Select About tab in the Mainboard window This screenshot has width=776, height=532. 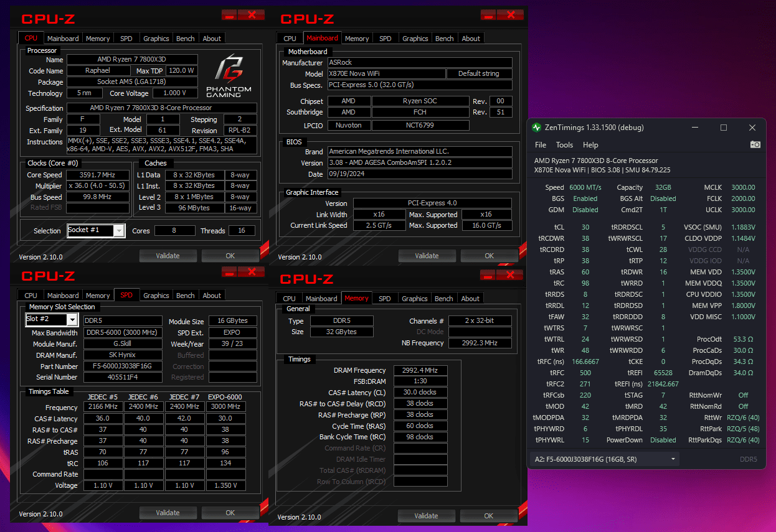(x=471, y=39)
